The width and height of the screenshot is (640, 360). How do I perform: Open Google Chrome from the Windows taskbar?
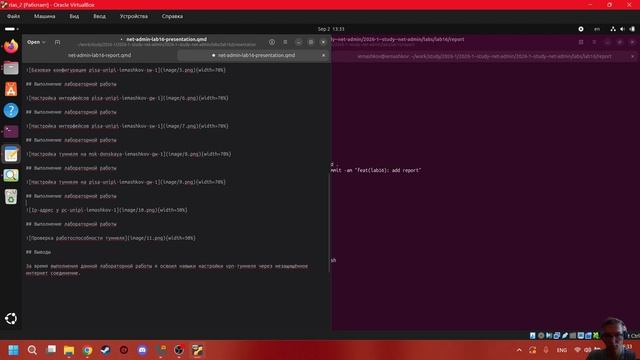pos(87,350)
